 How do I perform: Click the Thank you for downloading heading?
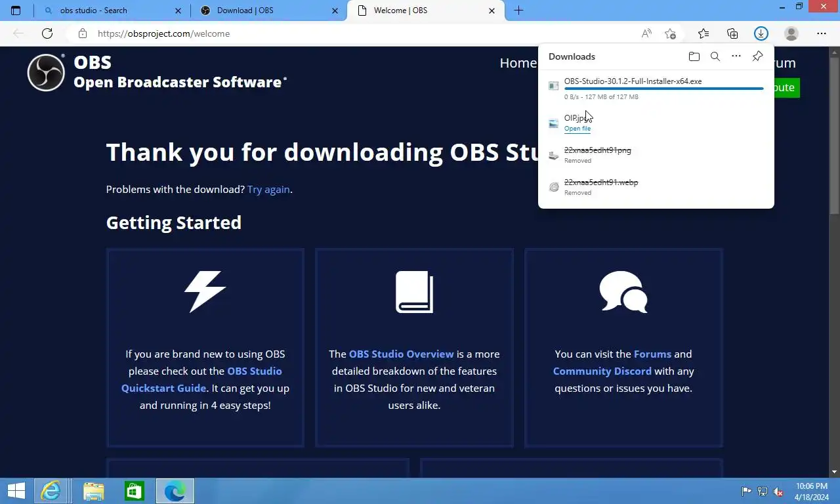[x=322, y=152]
